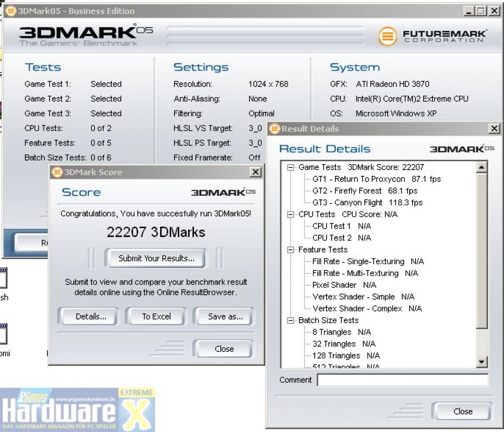Click the 'Optimal' filtering value
This screenshot has width=504, height=432.
click(261, 113)
